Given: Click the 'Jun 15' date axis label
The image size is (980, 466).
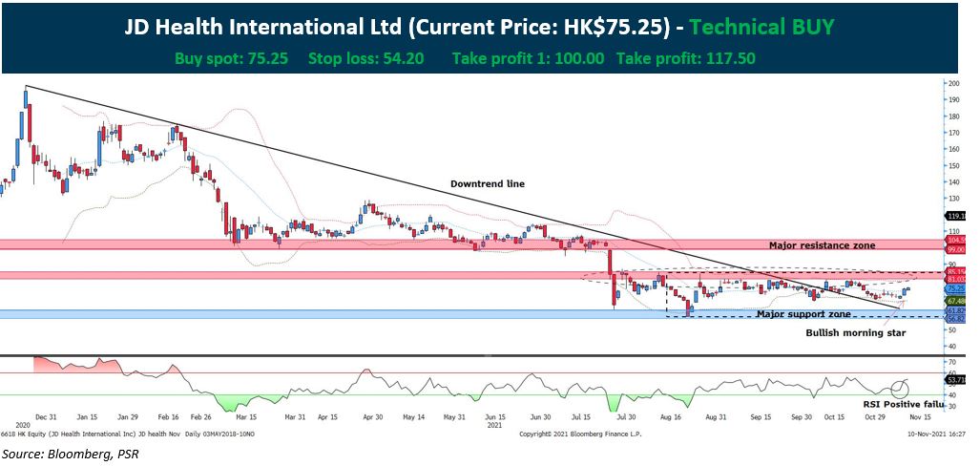Looking at the screenshot, I should click(x=496, y=416).
